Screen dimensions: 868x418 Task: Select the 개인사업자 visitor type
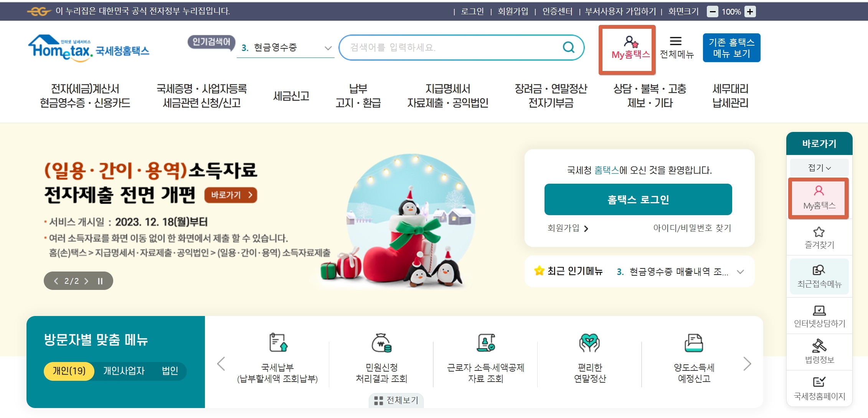point(124,371)
